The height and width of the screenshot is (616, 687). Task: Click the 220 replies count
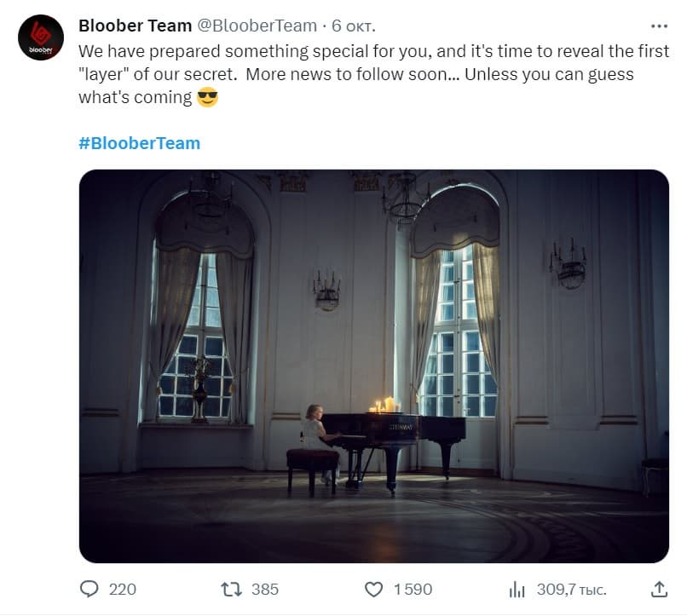pos(123,589)
